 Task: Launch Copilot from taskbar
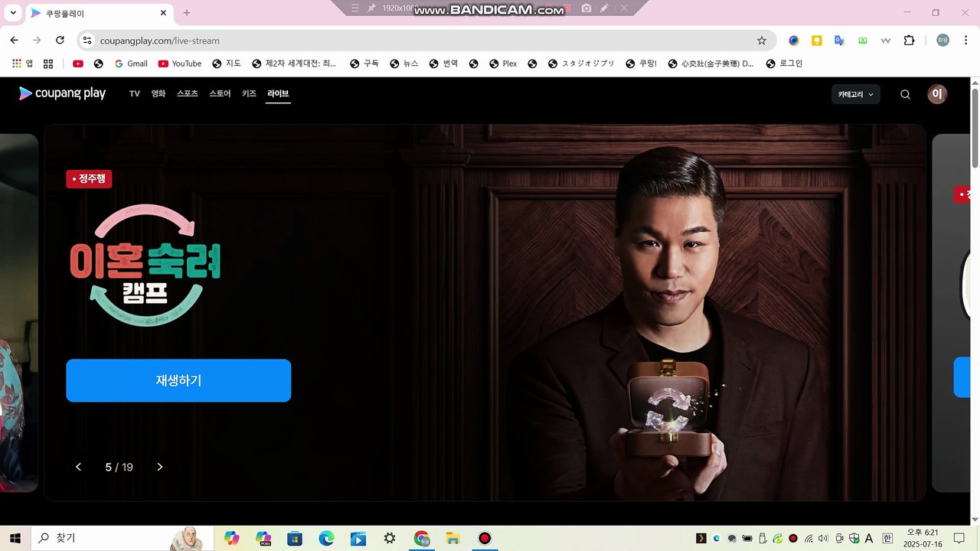point(231,538)
